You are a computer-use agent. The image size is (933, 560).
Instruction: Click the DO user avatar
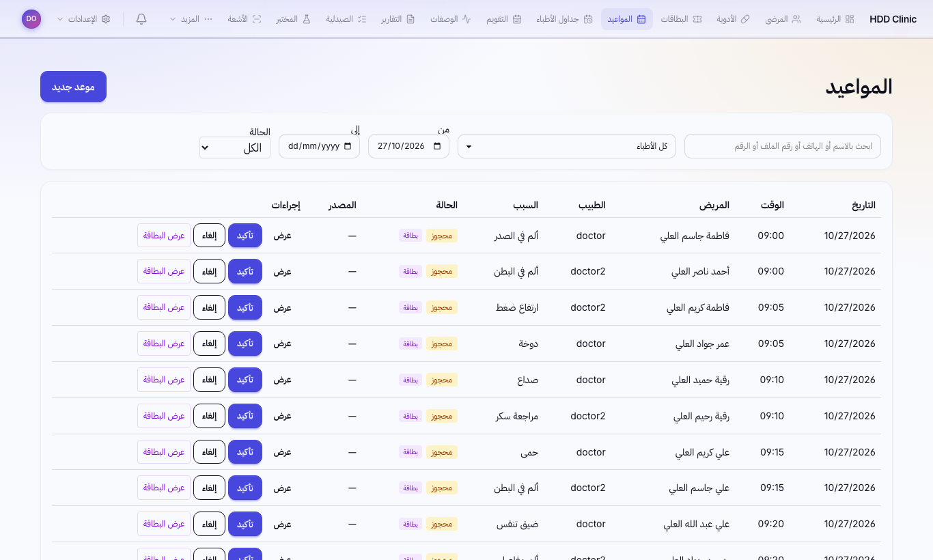(31, 19)
